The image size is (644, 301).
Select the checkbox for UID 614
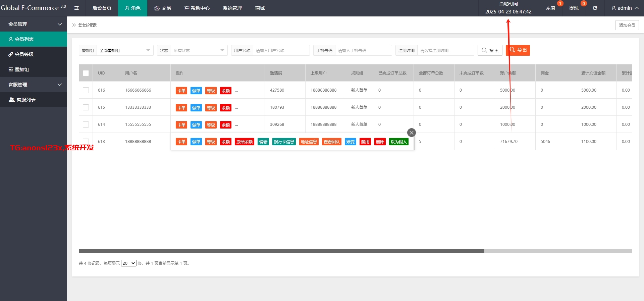(86, 124)
